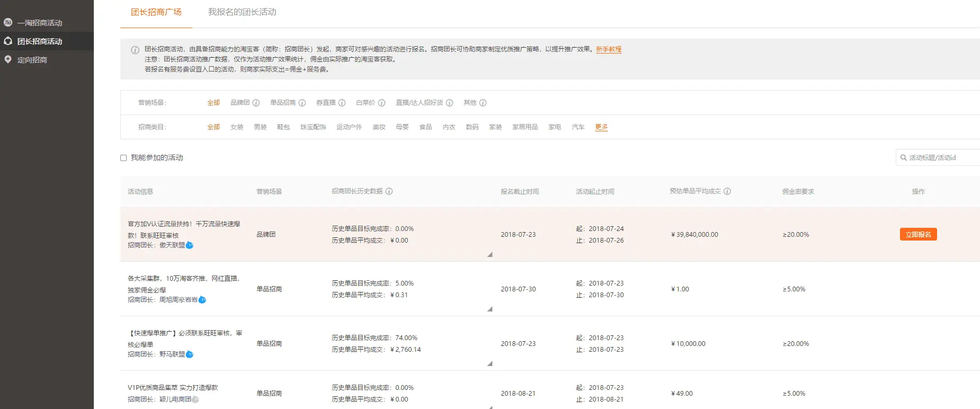Open 定向招商 in the sidebar
The image size is (980, 409).
coord(32,60)
